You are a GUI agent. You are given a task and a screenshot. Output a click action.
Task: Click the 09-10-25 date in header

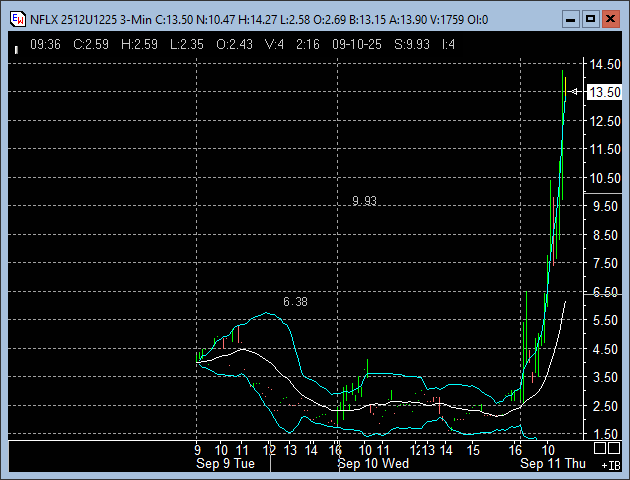[357, 44]
